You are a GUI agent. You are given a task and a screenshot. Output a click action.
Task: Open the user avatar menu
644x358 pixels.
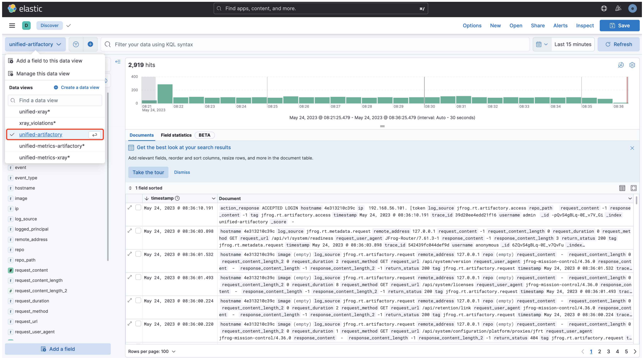tap(632, 9)
